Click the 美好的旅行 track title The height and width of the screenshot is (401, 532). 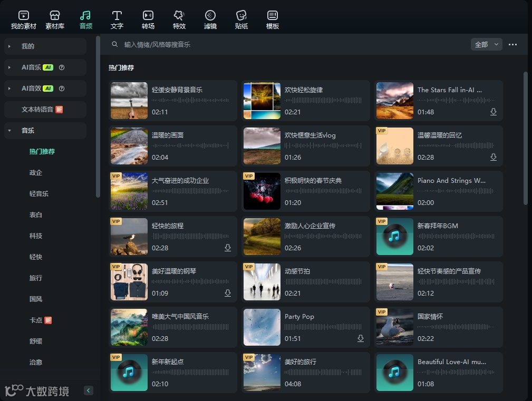300,361
